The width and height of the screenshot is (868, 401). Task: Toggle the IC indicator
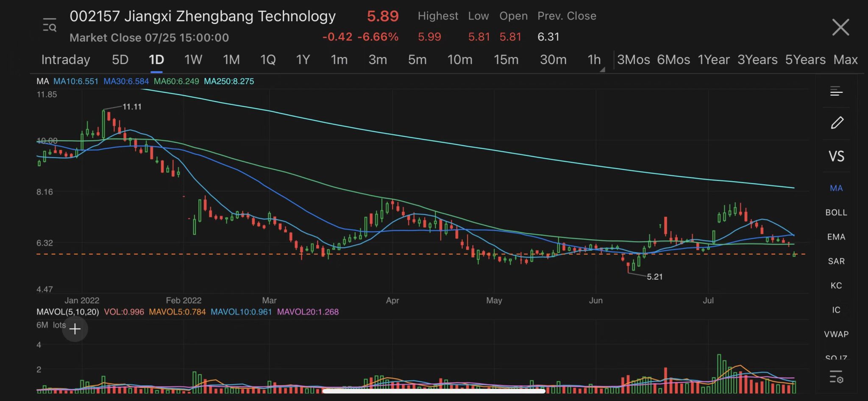(836, 310)
